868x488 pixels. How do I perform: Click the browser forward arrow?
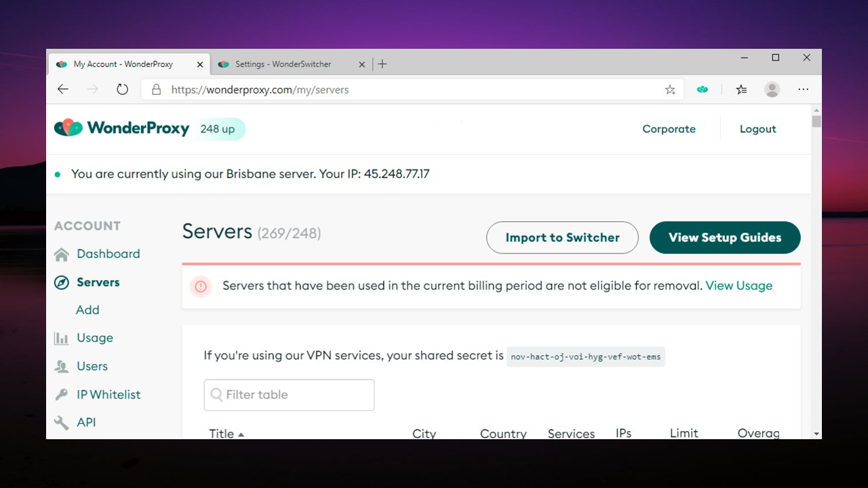[x=93, y=89]
